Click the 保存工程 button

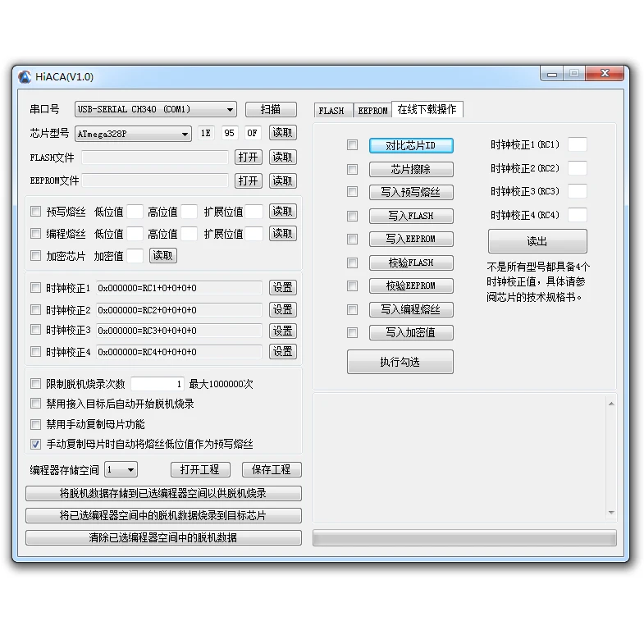272,469
